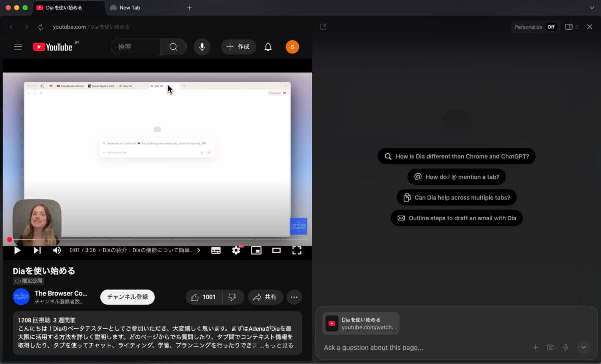This screenshot has width=601, height=364.
Task: Click the 1208 回視聴 view count text
Action: coord(34,320)
